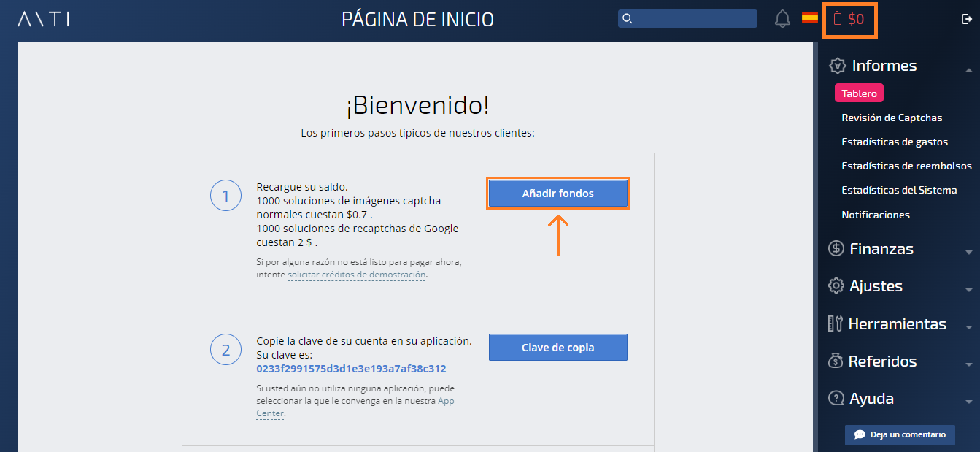Image resolution: width=980 pixels, height=452 pixels.
Task: Open Revisión de Captchas
Action: point(892,118)
